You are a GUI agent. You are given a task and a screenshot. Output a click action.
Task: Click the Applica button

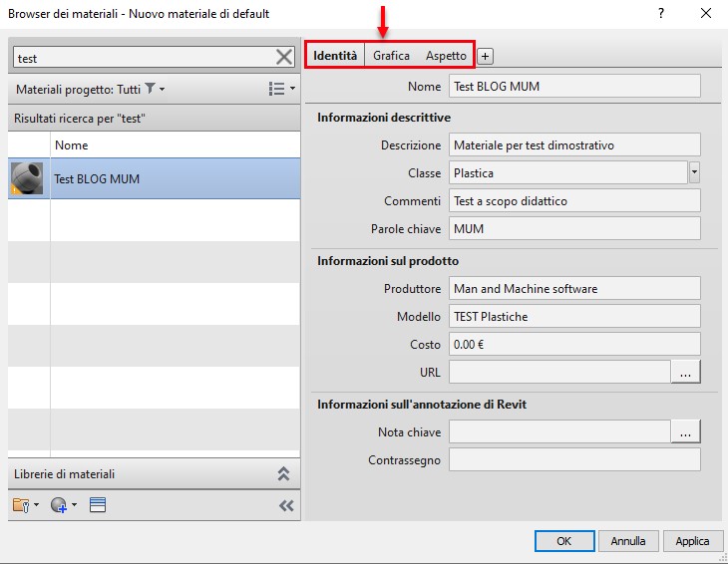(x=692, y=541)
